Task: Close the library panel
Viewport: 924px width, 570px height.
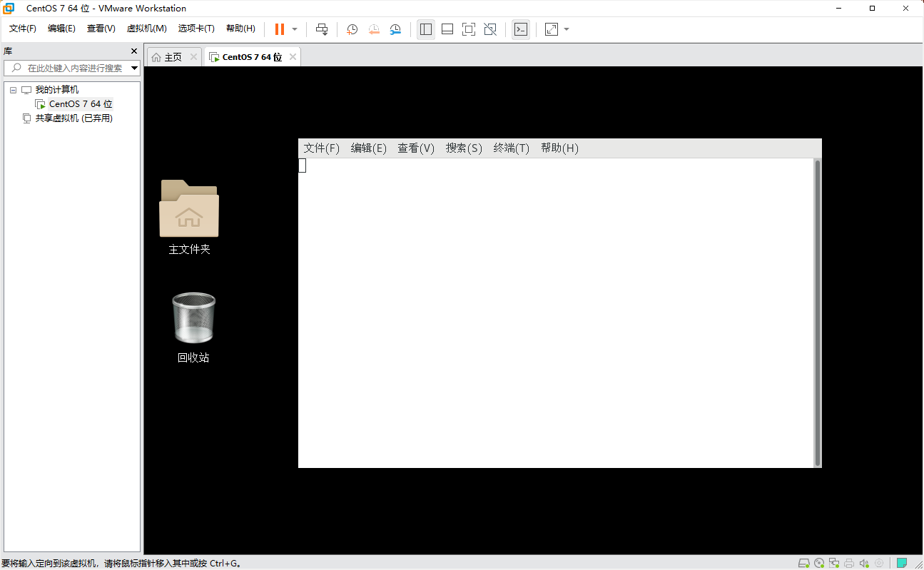Action: pos(134,51)
